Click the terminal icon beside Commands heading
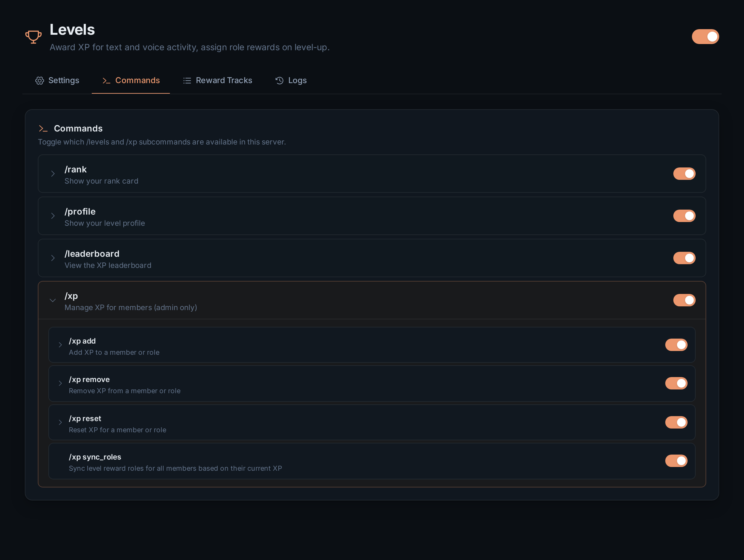The height and width of the screenshot is (560, 744). click(x=43, y=128)
